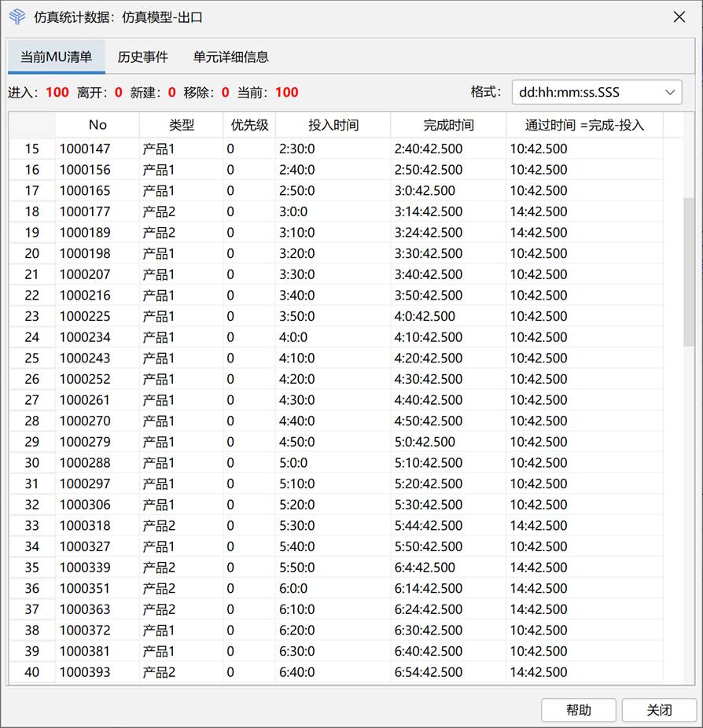Click the 关闭 button at bottom right

click(x=659, y=710)
